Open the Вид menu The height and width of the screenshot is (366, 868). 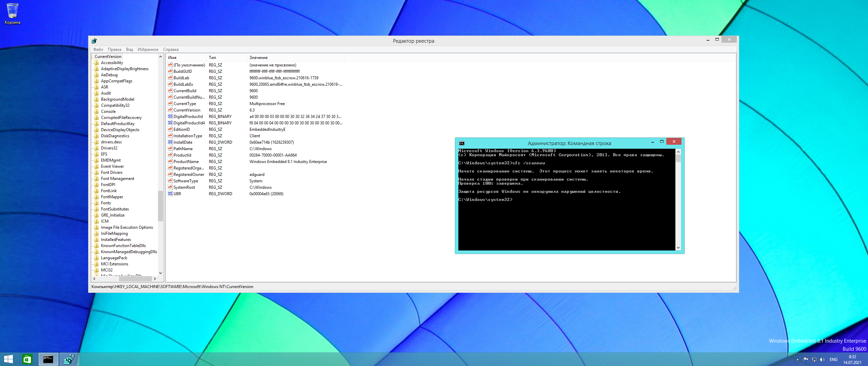pyautogui.click(x=130, y=49)
